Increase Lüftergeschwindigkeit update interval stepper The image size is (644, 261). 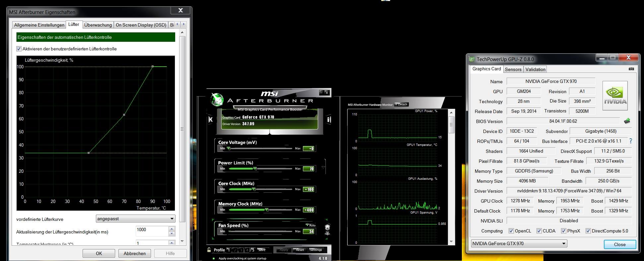click(x=172, y=228)
